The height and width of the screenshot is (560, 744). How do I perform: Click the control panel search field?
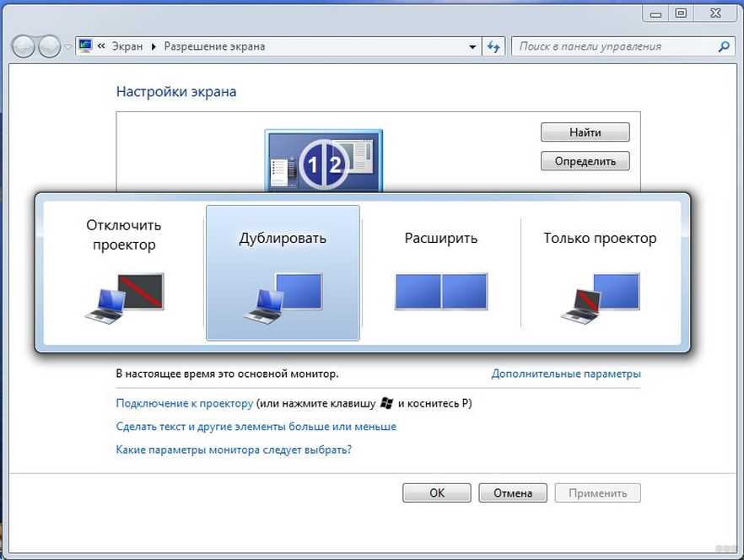coord(617,46)
